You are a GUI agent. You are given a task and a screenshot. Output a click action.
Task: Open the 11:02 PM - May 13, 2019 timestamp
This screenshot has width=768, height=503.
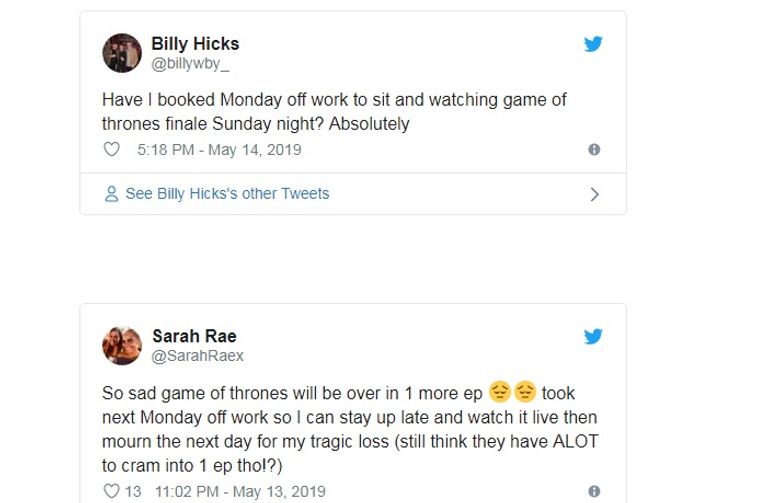click(240, 492)
